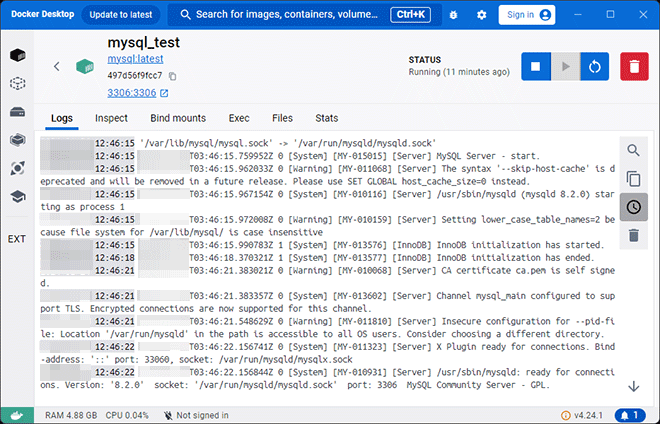Screen dimensions: 660x424
Task: Open the Images section in sidebar
Action: (x=17, y=83)
